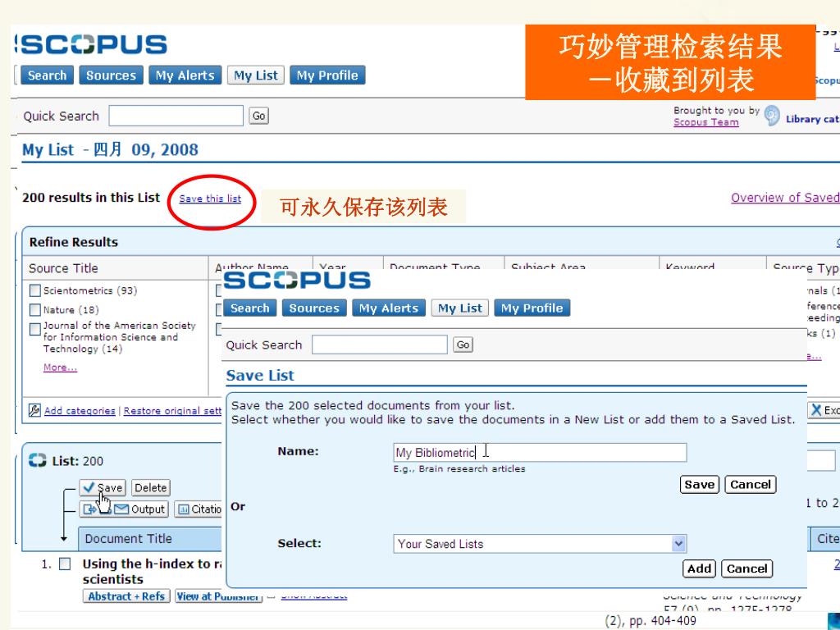840x630 pixels.
Task: Tick the Nature (18) checkbox
Action: (x=34, y=309)
